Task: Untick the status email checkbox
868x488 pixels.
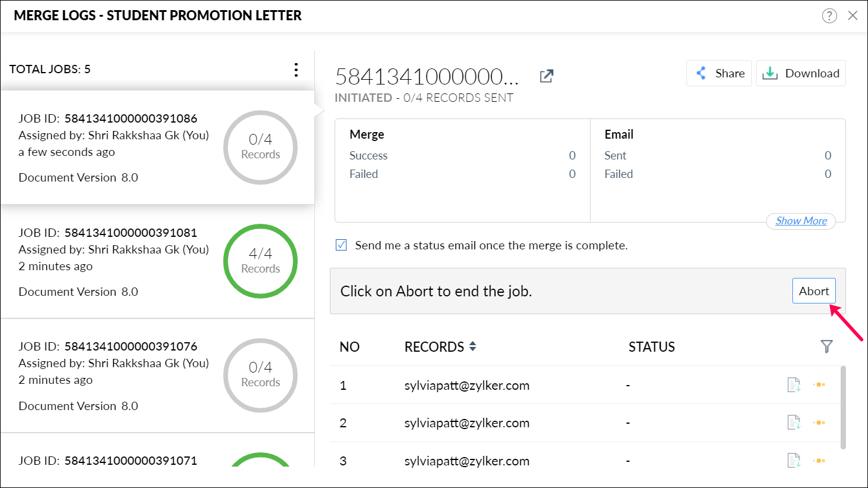Action: (x=341, y=245)
